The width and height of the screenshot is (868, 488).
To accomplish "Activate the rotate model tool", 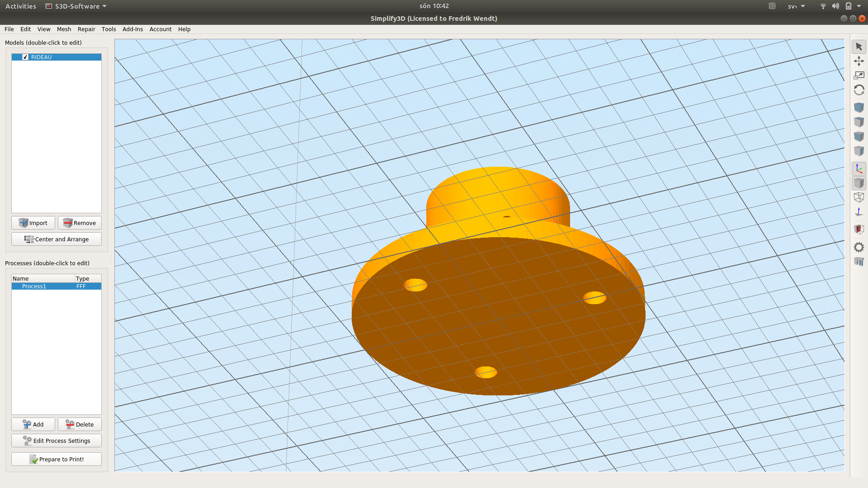I will pos(859,90).
